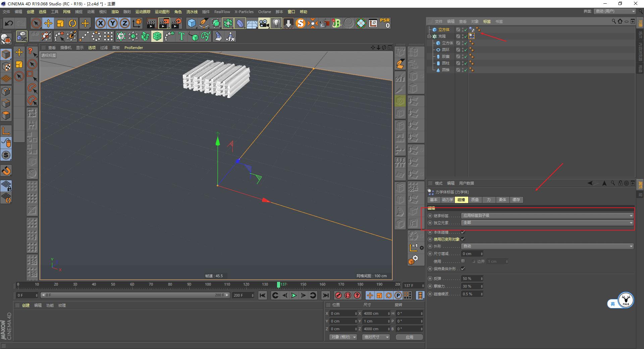Open the 继承标签 dropdown

[x=547, y=215]
